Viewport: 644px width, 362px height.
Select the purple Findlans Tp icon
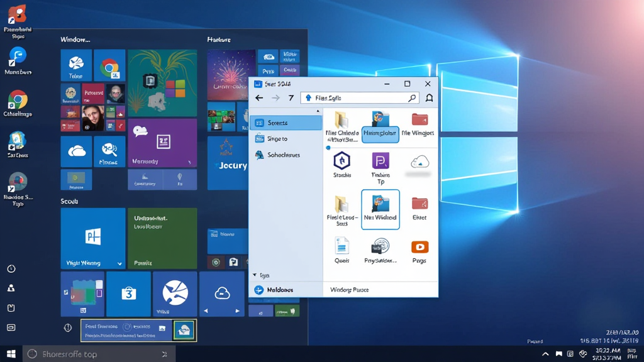tap(380, 168)
